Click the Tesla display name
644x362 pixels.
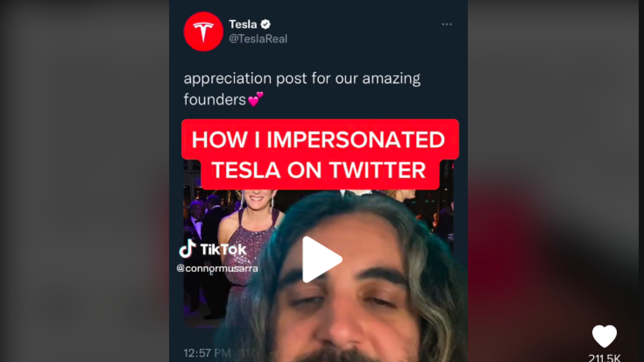pyautogui.click(x=243, y=24)
